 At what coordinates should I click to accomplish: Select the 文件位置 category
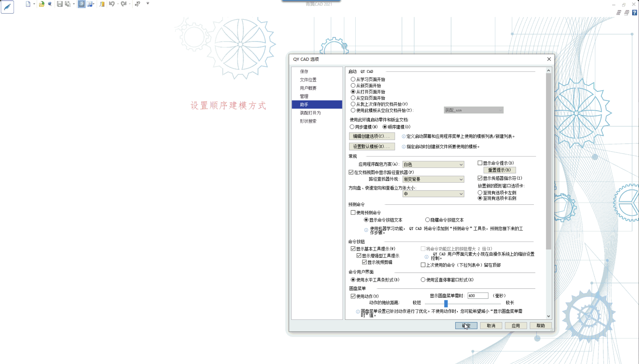click(x=317, y=80)
